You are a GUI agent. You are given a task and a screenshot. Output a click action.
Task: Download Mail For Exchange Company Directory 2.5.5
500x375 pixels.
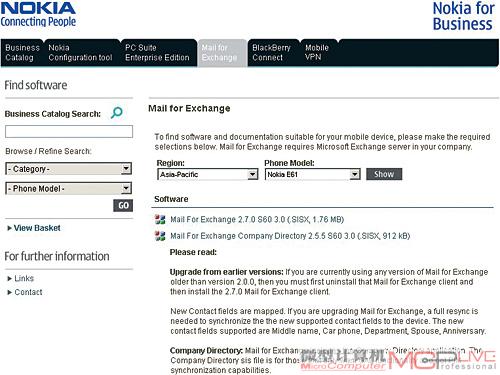click(x=290, y=236)
